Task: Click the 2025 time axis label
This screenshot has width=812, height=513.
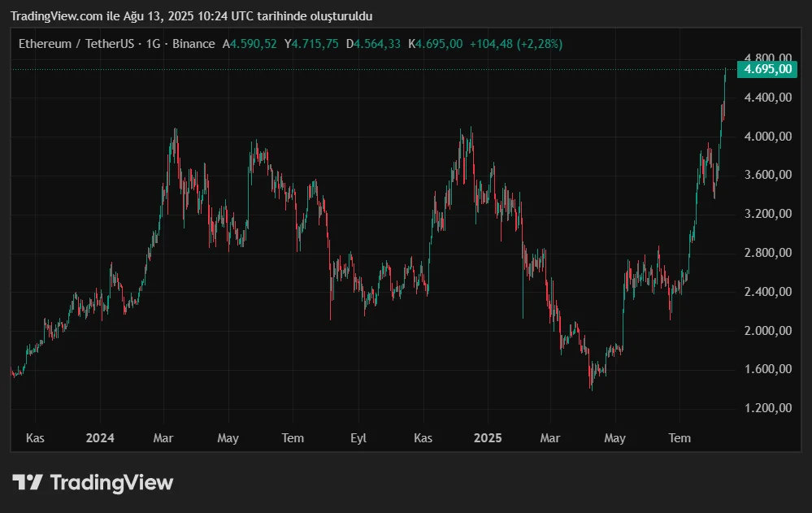Action: click(488, 438)
